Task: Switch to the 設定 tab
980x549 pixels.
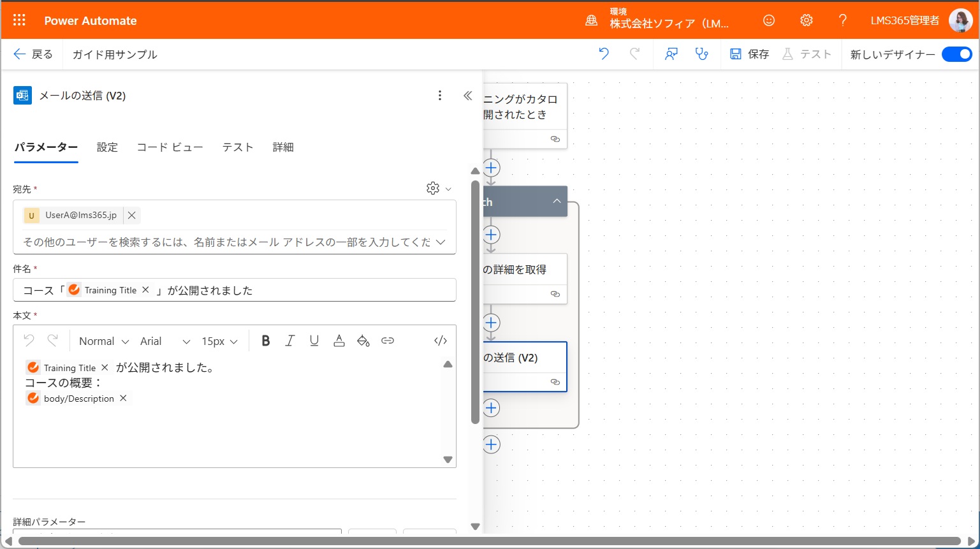Action: point(107,147)
